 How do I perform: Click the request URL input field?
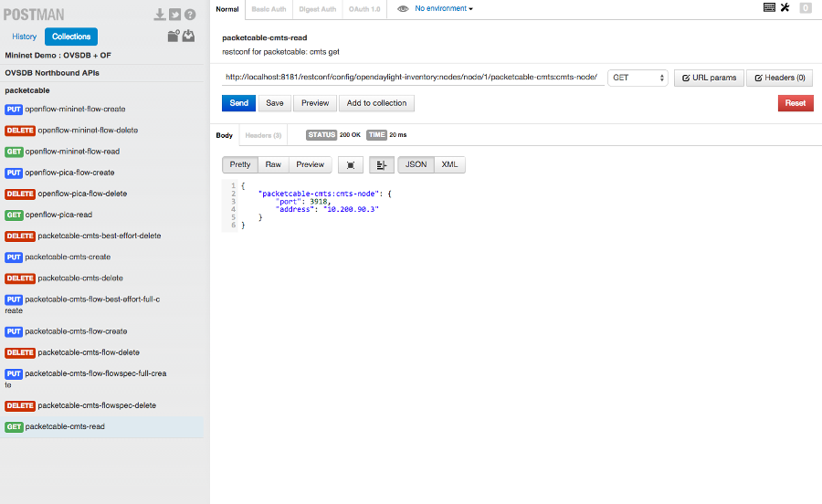(x=413, y=77)
